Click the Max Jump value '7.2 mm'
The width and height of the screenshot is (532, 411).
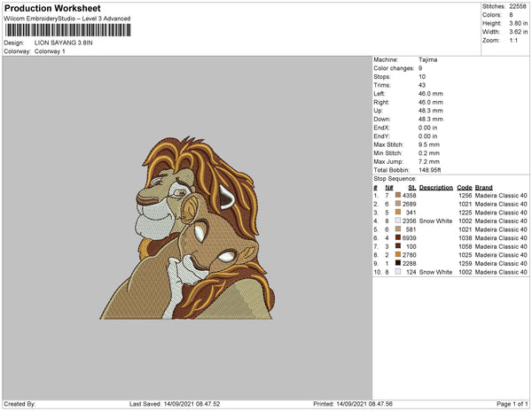pyautogui.click(x=429, y=161)
